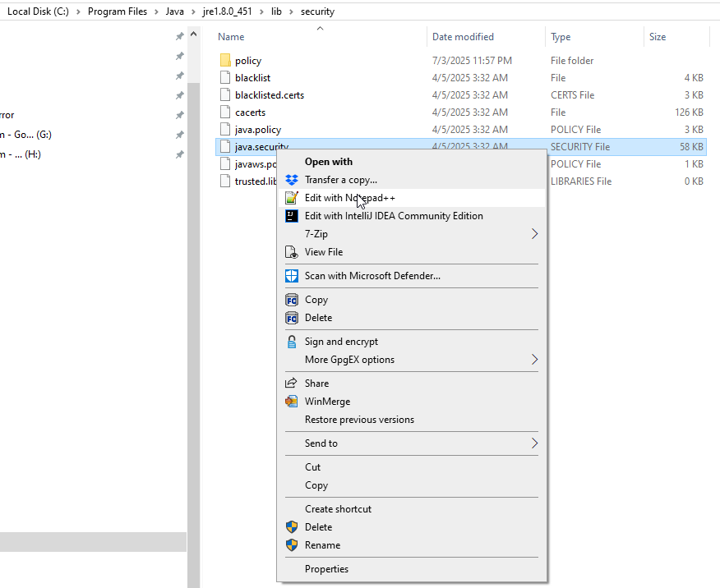Click the cacerts file icon

point(225,112)
